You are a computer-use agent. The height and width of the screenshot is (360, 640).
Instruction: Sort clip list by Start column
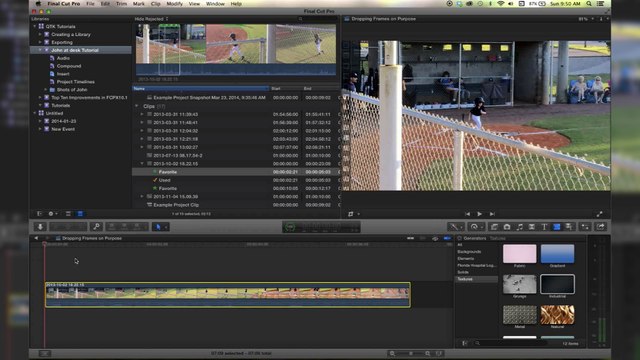point(285,89)
